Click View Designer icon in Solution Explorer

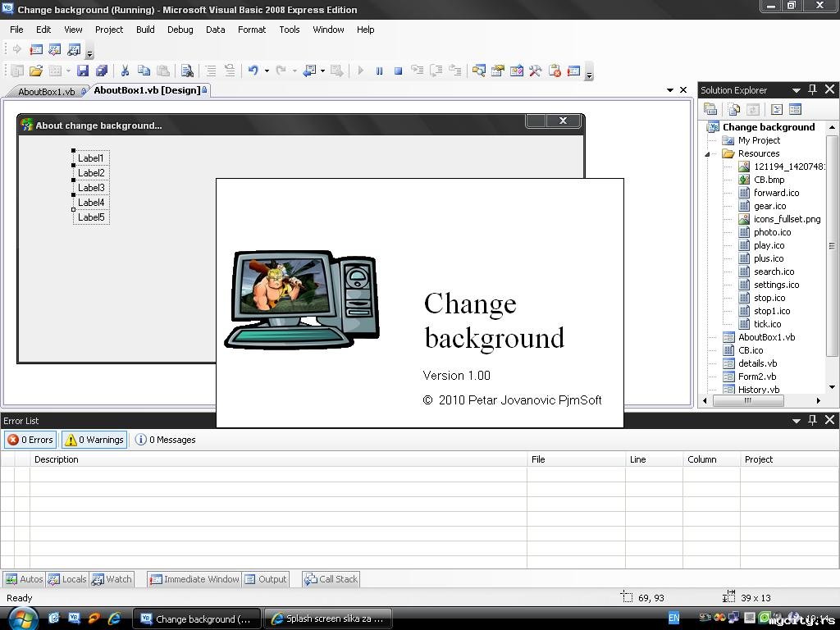click(795, 109)
